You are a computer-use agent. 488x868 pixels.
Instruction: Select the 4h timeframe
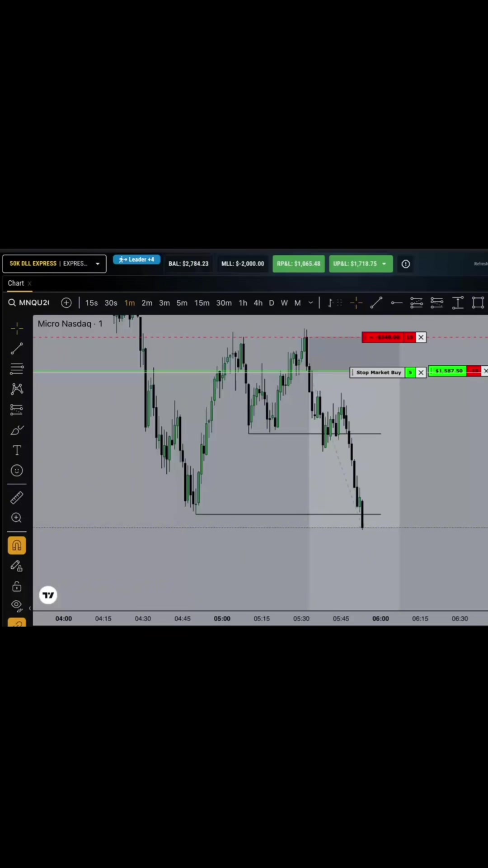point(258,303)
